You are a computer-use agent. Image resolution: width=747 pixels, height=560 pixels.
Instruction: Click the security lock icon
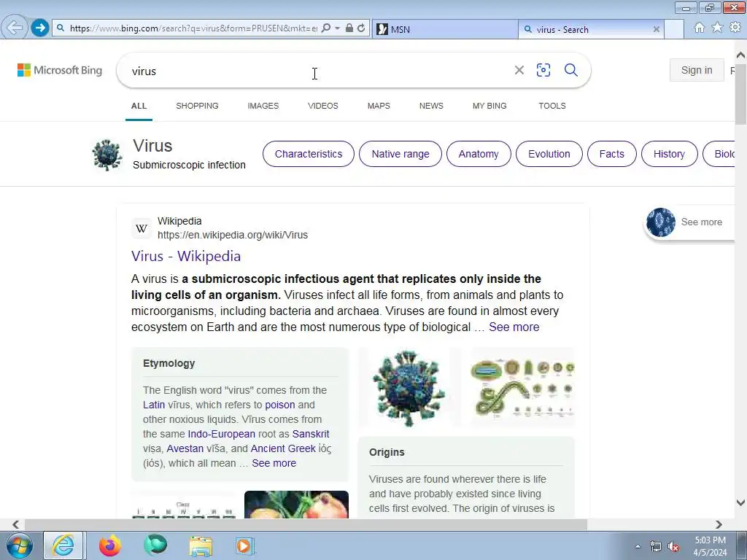[349, 28]
